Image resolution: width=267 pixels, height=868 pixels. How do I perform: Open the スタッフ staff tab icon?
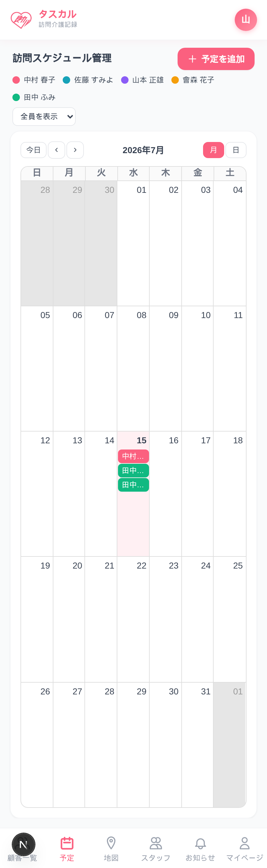coord(156,844)
